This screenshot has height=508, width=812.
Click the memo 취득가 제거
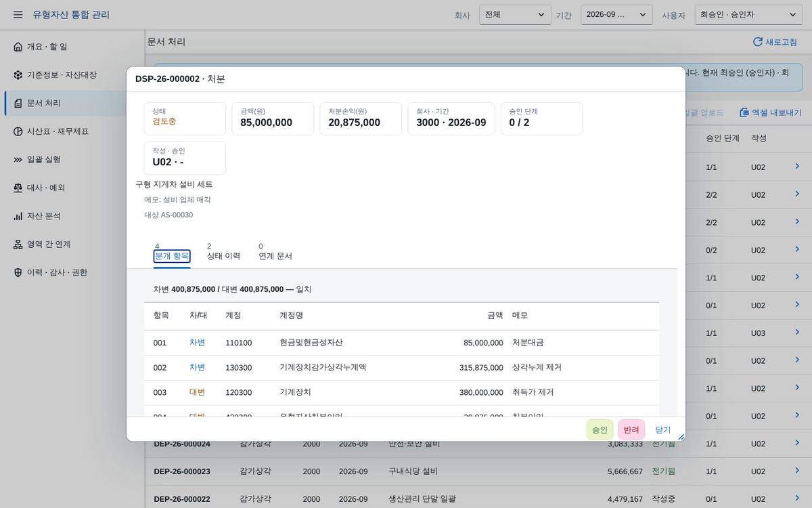(x=533, y=392)
